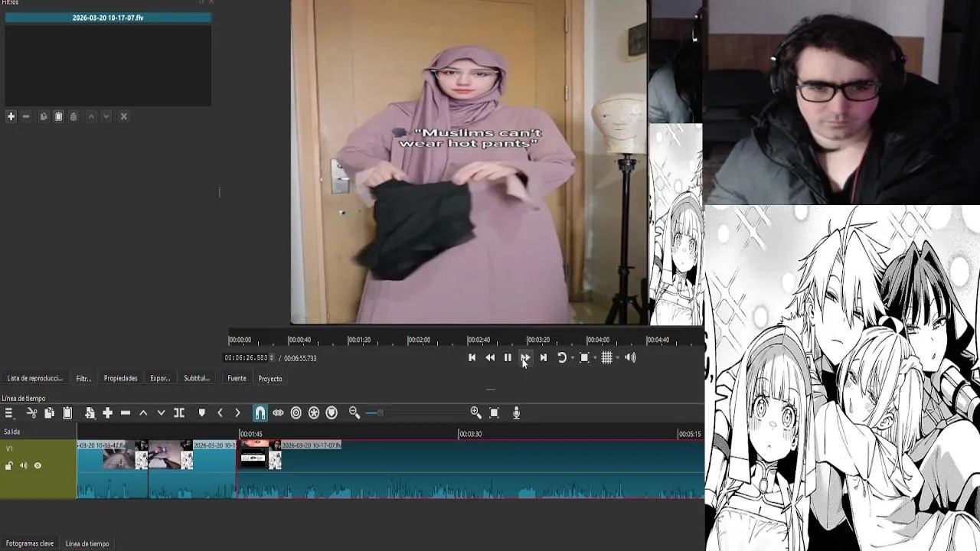Cut the clip with the scissors icon in the timeline
Screen dimensions: 980x551
click(31, 412)
